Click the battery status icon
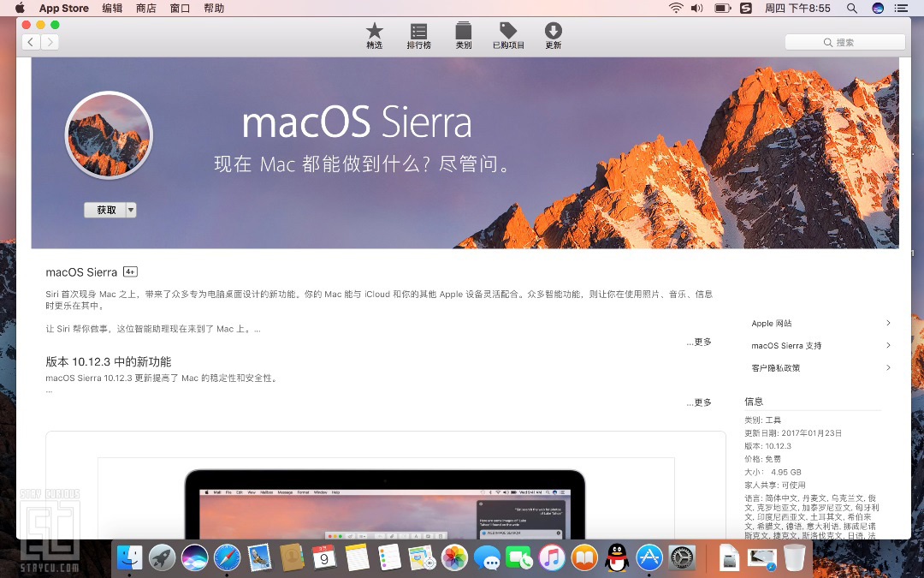924x578 pixels. (722, 9)
